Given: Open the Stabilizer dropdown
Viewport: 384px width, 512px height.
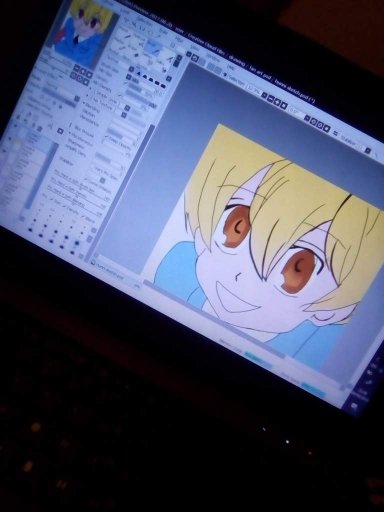Looking at the screenshot, I should [366, 150].
